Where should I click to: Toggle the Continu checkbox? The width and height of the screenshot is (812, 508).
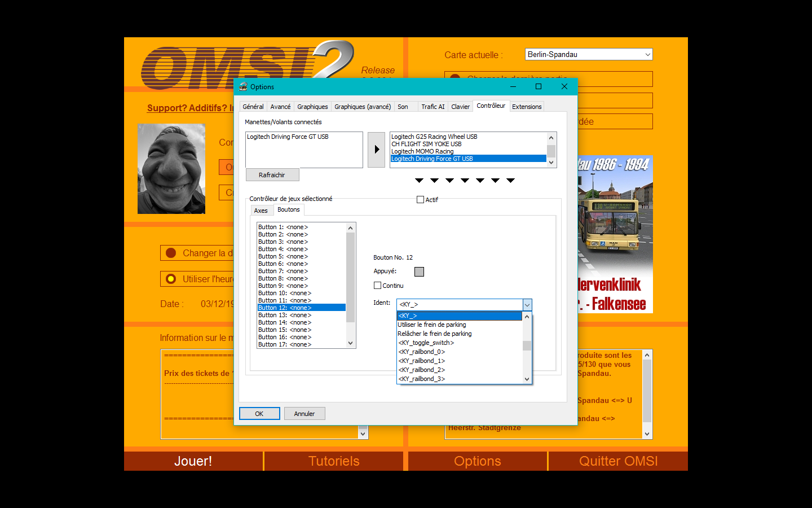(377, 286)
